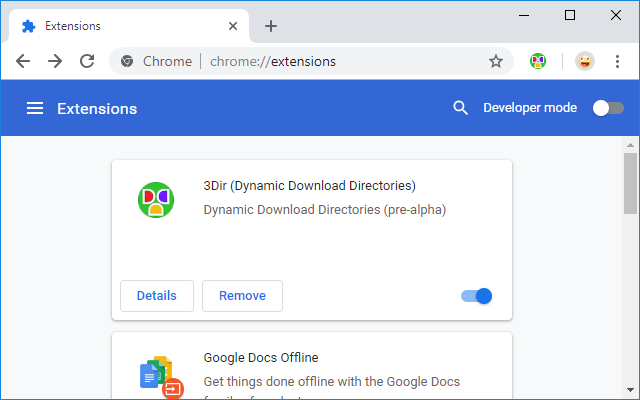The height and width of the screenshot is (400, 640).
Task: Open Chrome's three-dot menu
Action: click(617, 61)
